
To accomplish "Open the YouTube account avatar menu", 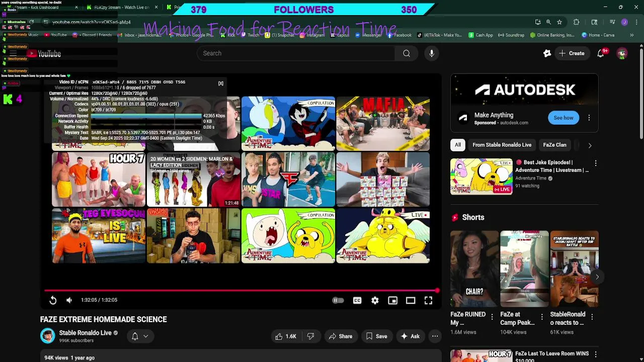I will 622,53.
